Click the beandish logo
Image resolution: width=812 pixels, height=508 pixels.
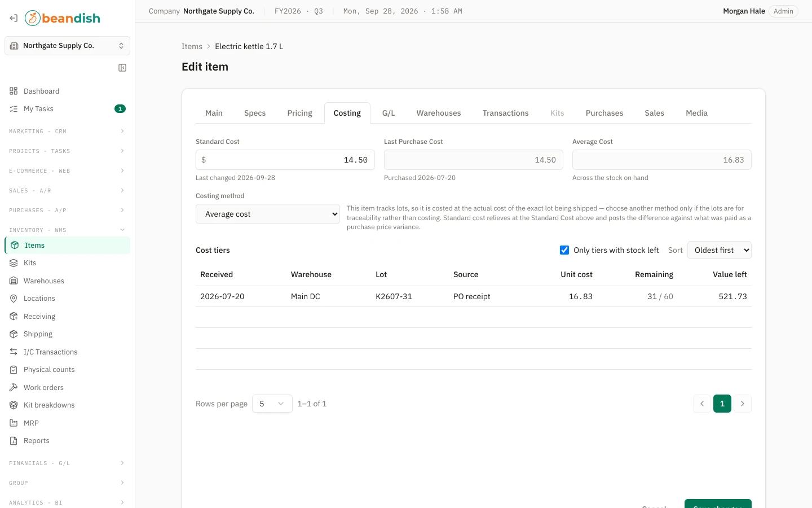click(63, 18)
